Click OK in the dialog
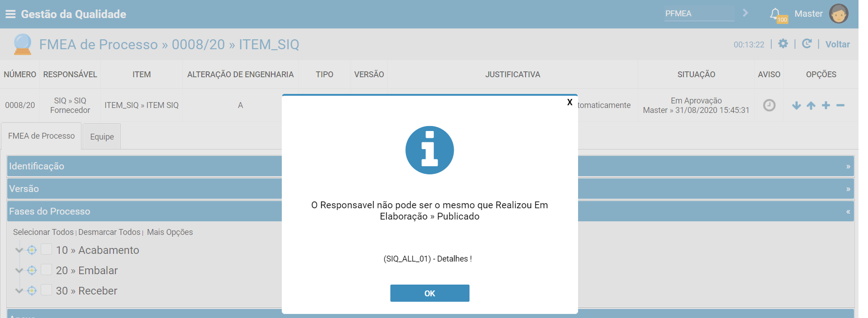Screen dimensions: 868x318 [x=430, y=293]
